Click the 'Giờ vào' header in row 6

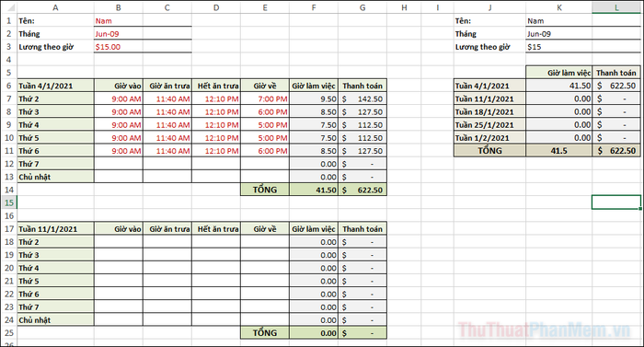119,86
